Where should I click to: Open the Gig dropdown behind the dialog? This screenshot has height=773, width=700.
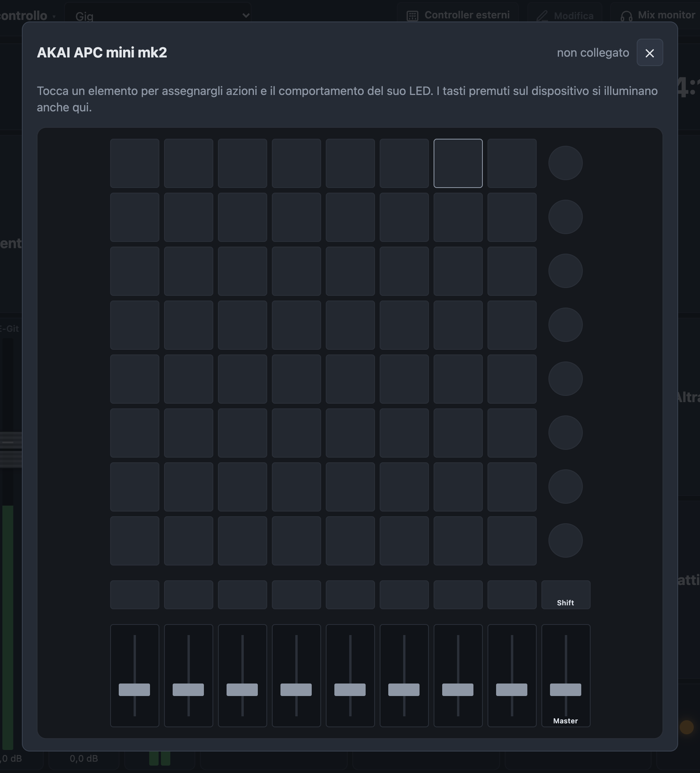(x=157, y=16)
